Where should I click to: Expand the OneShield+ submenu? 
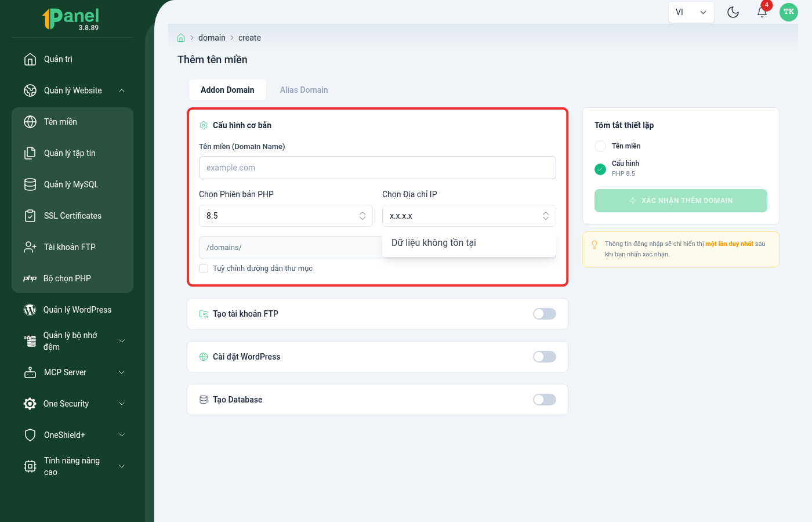122,435
